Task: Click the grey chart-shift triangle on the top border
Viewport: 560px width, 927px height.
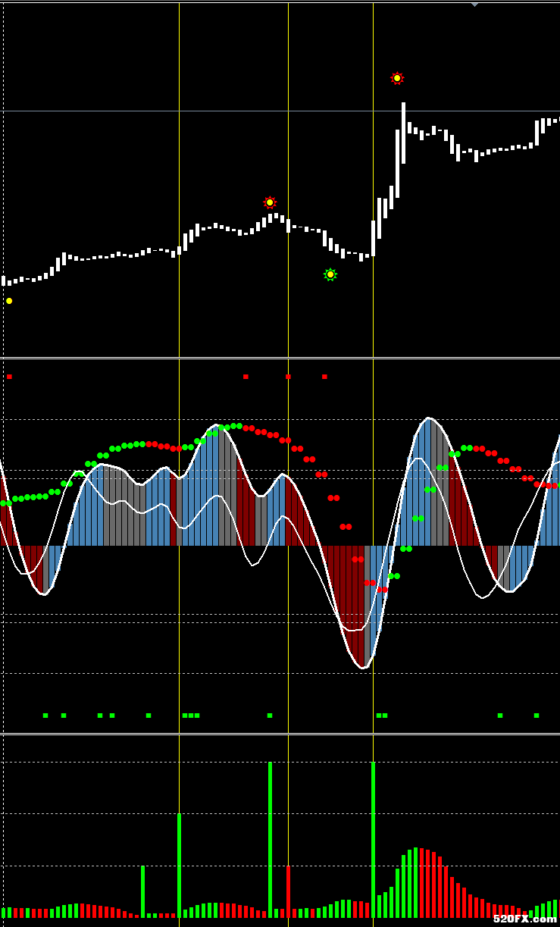Action: click(x=474, y=4)
